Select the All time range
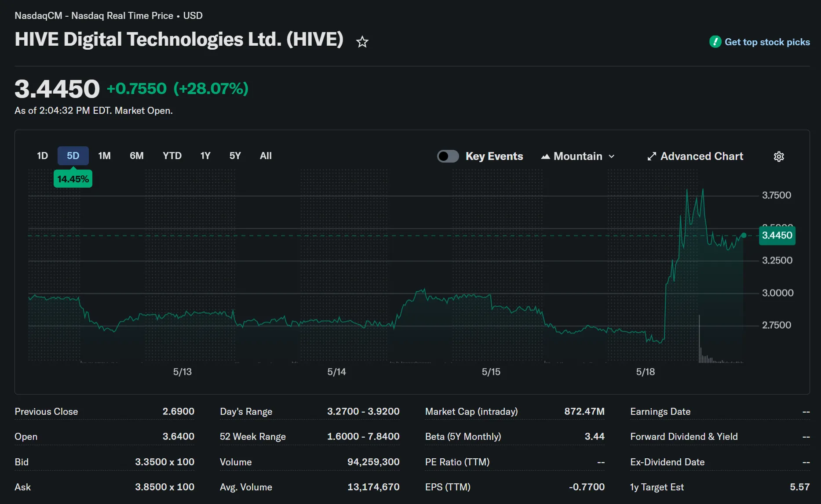The image size is (821, 504). pos(266,156)
